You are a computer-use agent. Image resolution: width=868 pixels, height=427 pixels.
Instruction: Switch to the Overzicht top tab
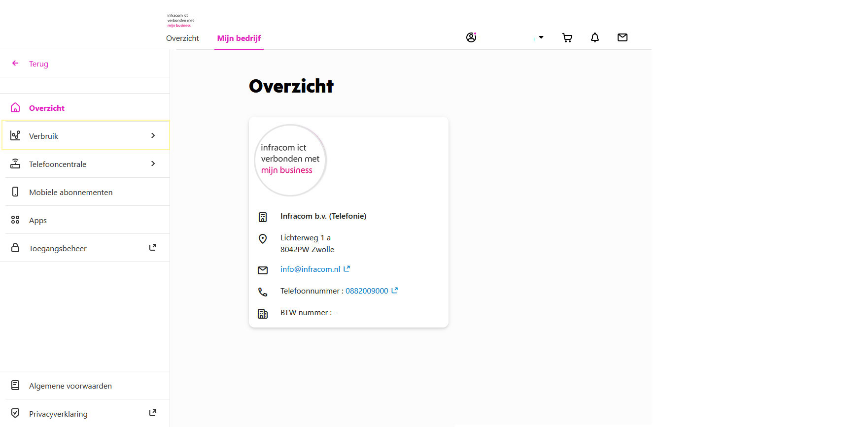coord(182,38)
